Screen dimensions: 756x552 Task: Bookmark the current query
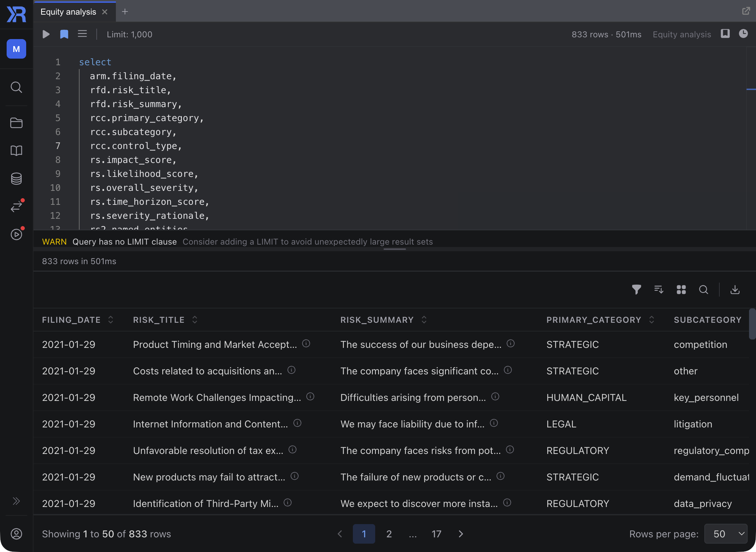pos(64,34)
